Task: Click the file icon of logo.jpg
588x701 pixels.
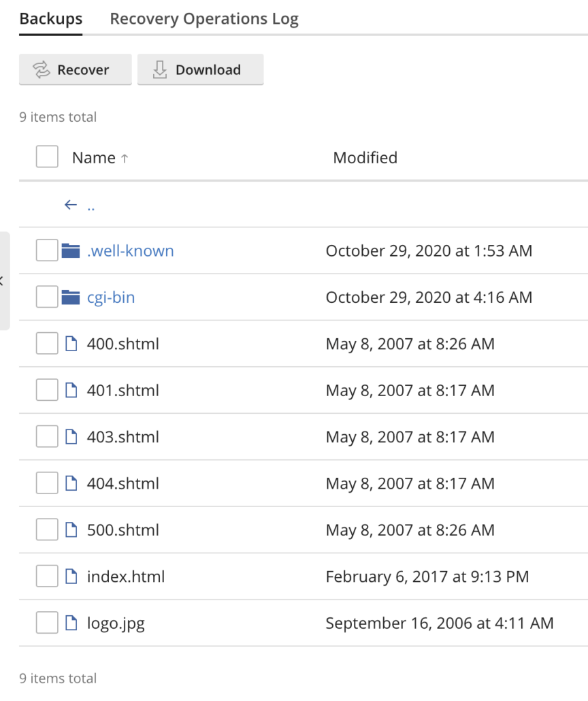Action: [x=71, y=622]
